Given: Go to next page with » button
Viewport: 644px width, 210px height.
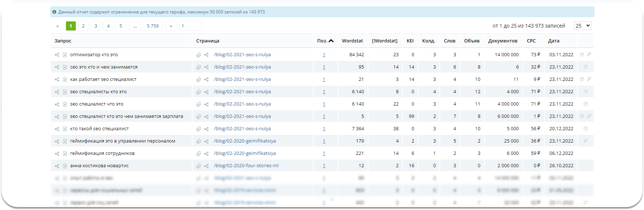Looking at the screenshot, I should point(171,26).
